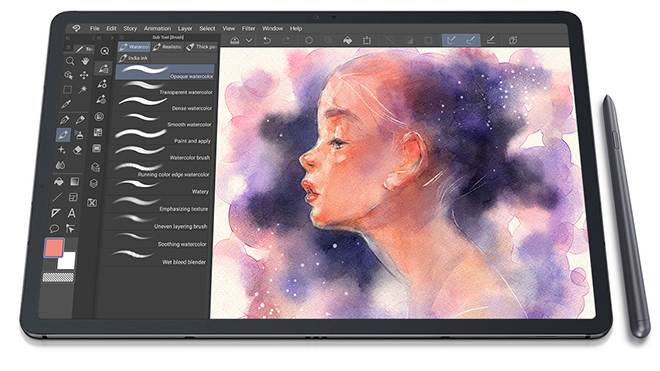The image size is (660, 371).
Task: Open the Filter menu
Action: [248, 28]
